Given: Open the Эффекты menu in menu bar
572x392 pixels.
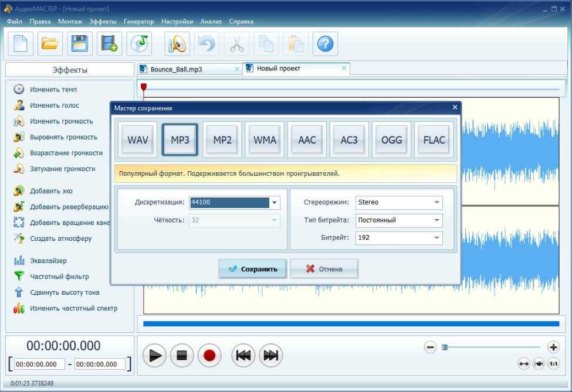Looking at the screenshot, I should coord(103,22).
